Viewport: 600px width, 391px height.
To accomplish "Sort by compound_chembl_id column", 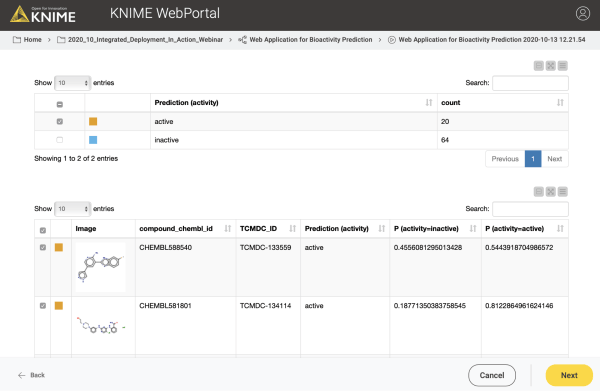I will pyautogui.click(x=228, y=228).
